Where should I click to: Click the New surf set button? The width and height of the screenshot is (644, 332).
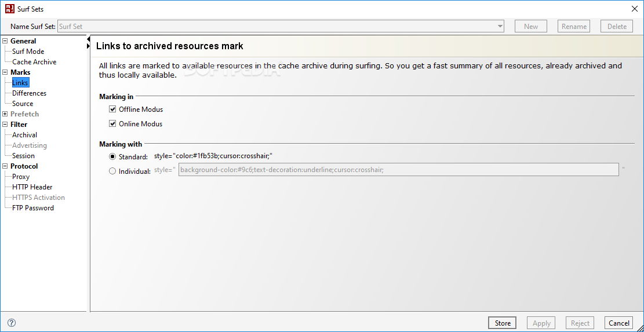tap(530, 26)
